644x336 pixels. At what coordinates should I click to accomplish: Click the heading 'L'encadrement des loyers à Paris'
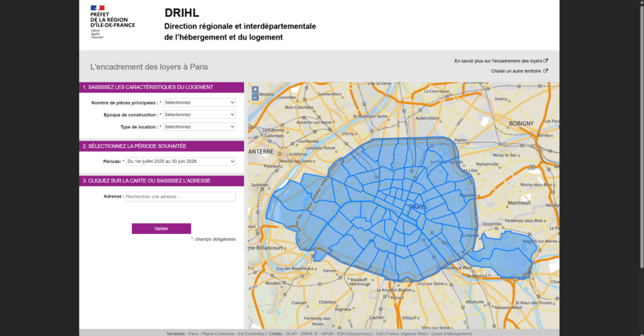pyautogui.click(x=149, y=67)
